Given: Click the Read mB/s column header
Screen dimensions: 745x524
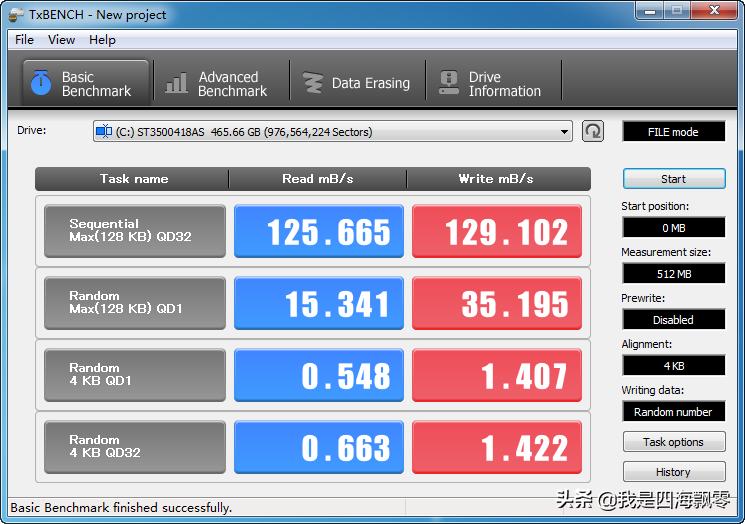Looking at the screenshot, I should tap(318, 179).
